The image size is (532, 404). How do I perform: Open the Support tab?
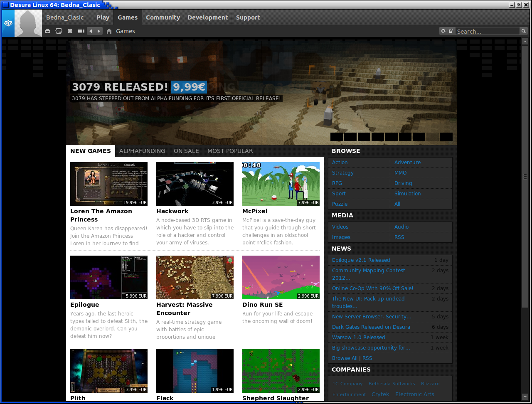(248, 17)
